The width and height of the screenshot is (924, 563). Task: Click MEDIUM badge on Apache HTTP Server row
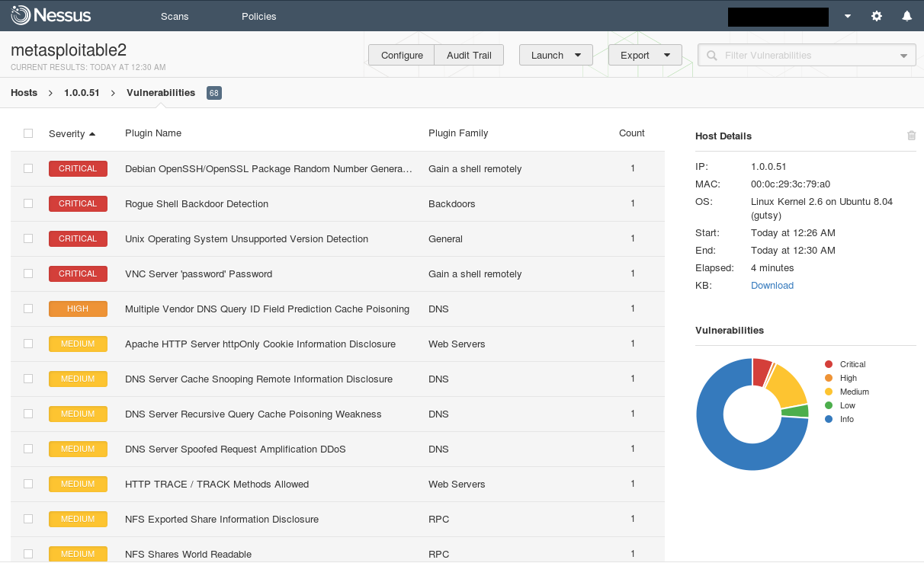(78, 344)
